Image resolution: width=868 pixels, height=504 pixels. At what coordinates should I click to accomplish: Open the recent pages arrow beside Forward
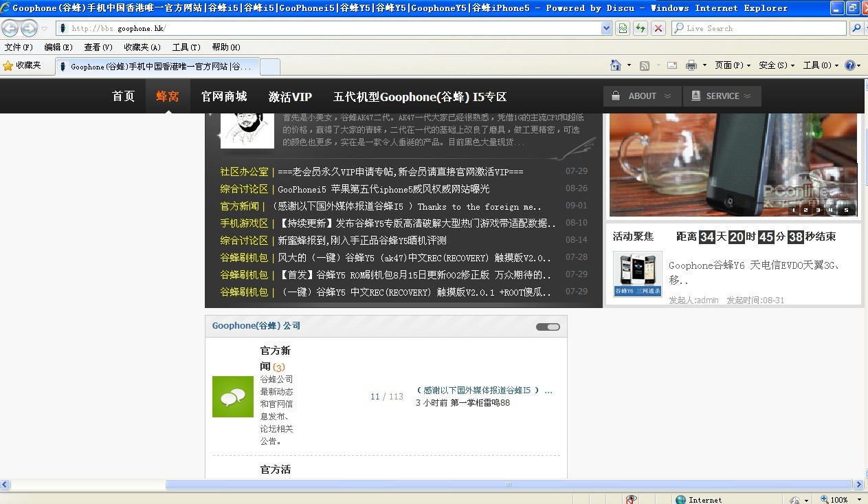44,29
